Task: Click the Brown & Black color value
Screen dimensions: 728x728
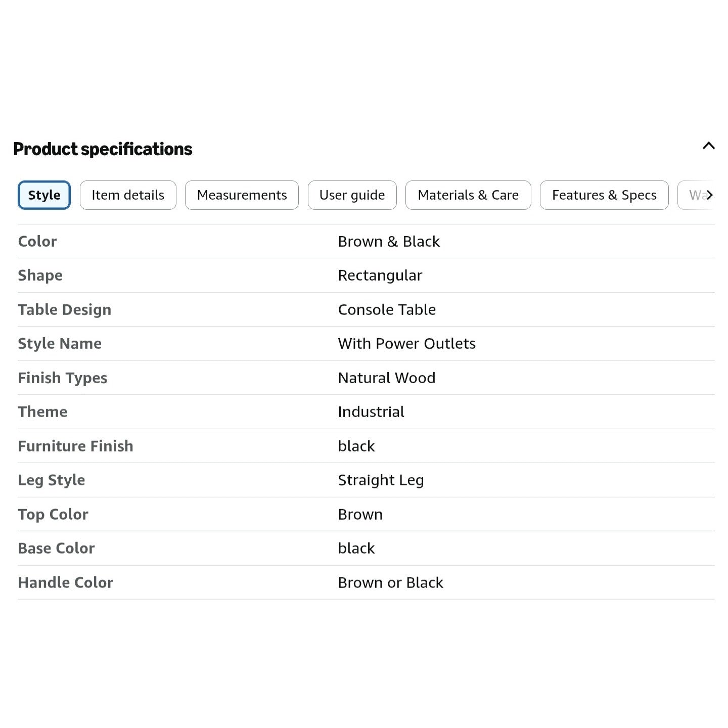Action: [389, 242]
